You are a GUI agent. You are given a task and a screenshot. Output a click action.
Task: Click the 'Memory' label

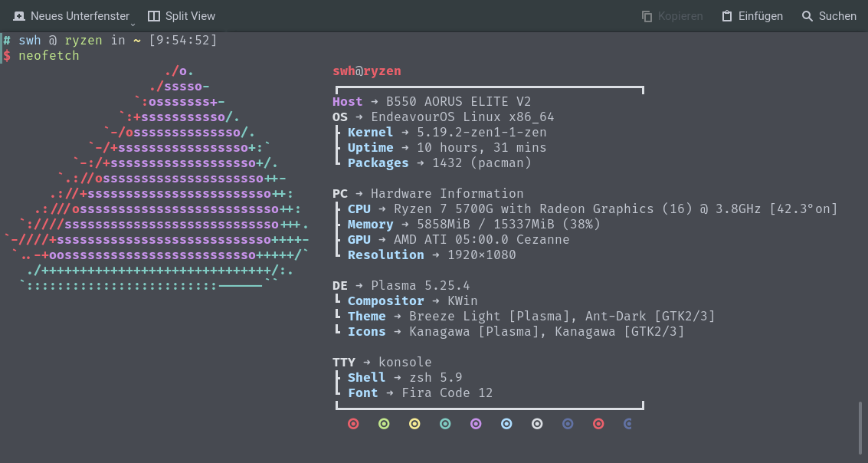click(370, 225)
